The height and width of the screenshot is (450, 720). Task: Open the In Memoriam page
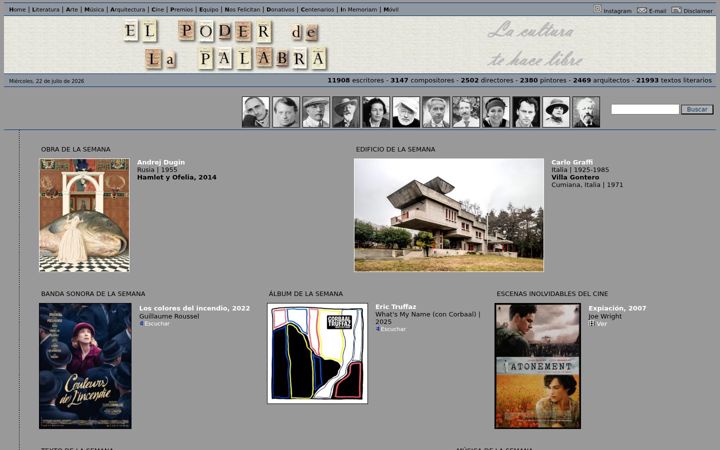(x=359, y=9)
